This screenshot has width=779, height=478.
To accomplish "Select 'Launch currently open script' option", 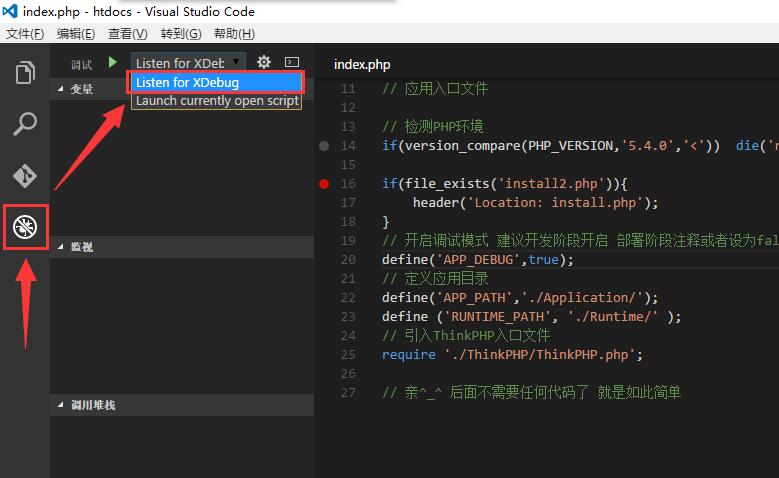I will point(216,101).
